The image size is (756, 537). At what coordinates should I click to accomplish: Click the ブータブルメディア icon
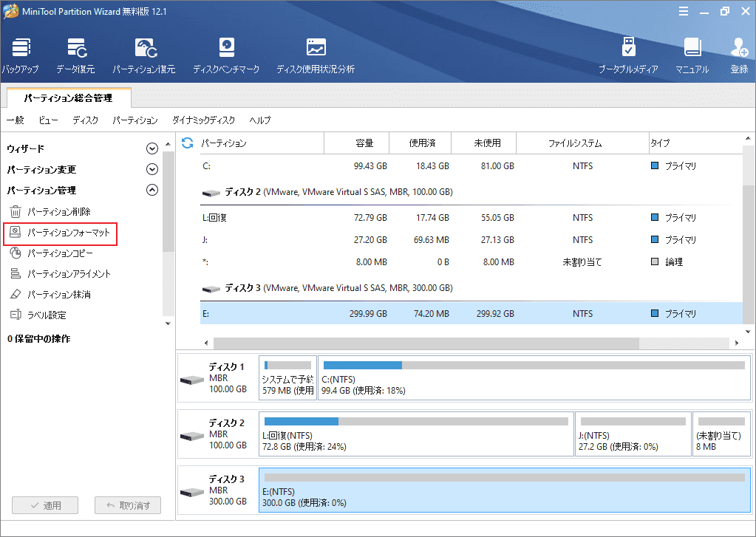(x=628, y=49)
